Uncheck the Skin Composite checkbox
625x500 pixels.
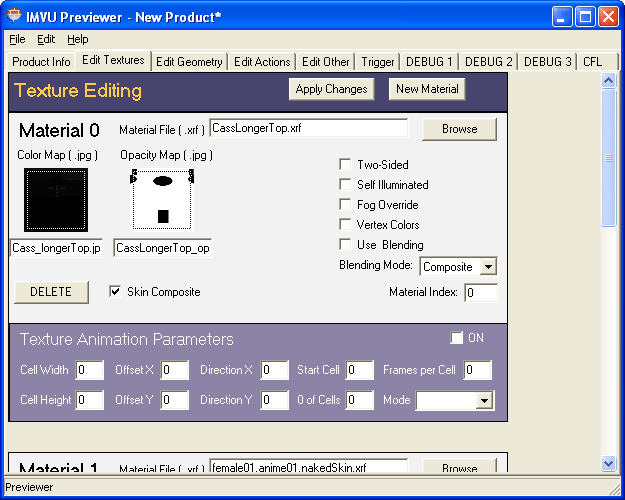(116, 292)
